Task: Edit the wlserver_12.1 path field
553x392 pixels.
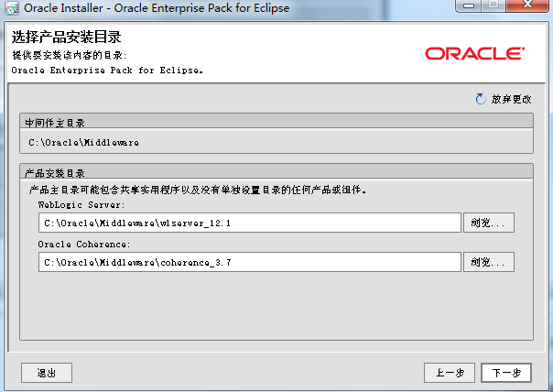Action: [250, 223]
